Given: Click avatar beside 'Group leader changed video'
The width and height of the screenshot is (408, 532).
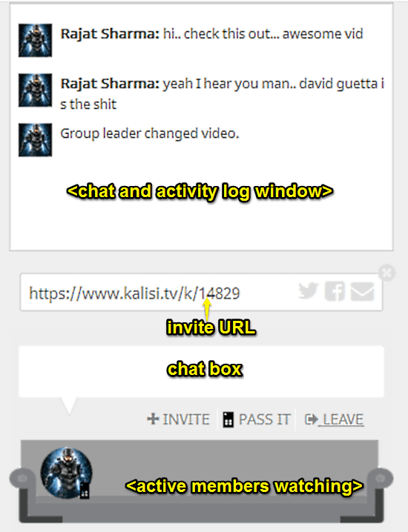Looking at the screenshot, I should point(35,140).
